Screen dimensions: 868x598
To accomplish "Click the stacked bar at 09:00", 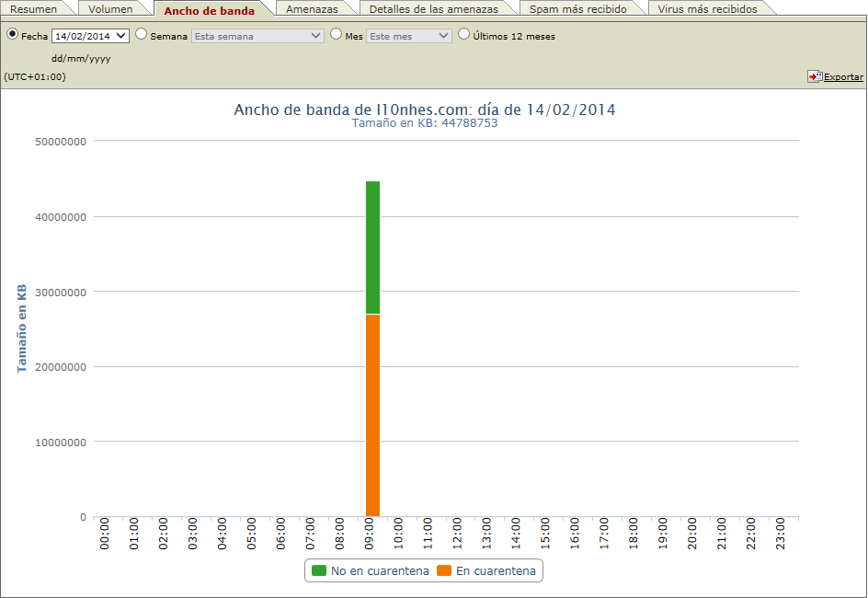I will (372, 350).
